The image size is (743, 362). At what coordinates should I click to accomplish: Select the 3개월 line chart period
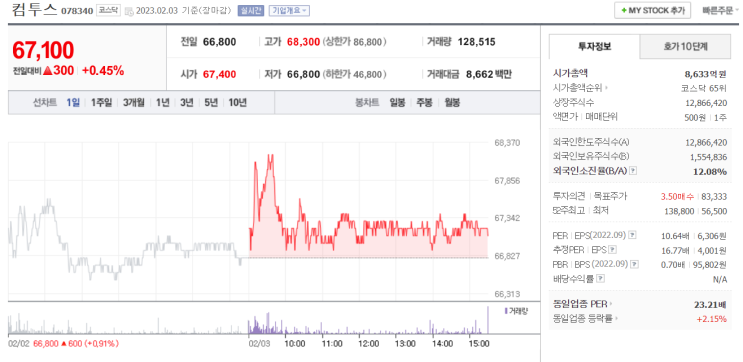pyautogui.click(x=134, y=102)
